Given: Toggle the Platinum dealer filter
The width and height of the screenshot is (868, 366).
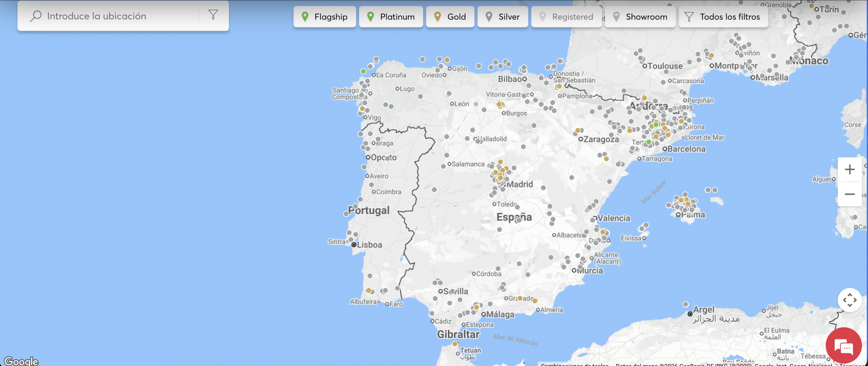Looking at the screenshot, I should click(391, 17).
